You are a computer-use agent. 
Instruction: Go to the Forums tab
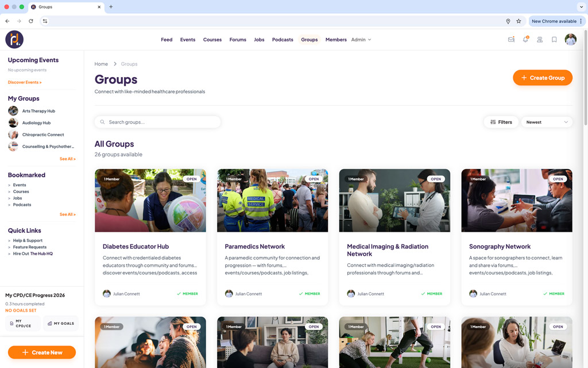click(238, 40)
